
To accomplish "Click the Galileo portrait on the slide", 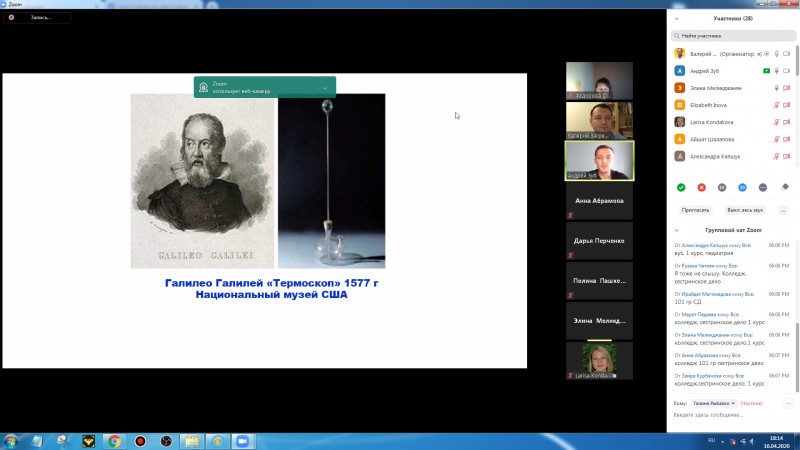I will click(203, 181).
